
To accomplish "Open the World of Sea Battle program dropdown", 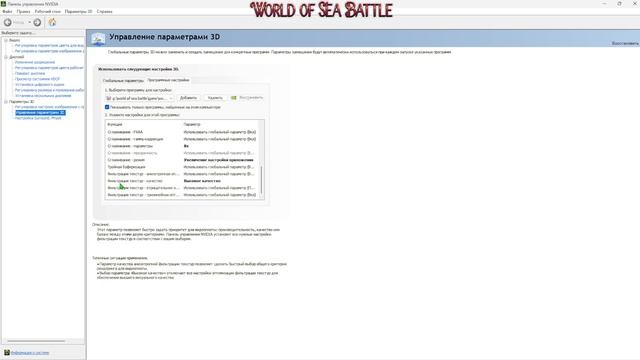I will pos(140,98).
